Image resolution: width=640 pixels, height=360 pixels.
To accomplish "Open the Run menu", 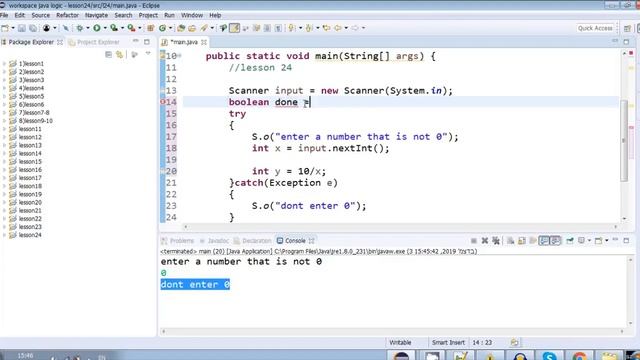I will (169, 16).
